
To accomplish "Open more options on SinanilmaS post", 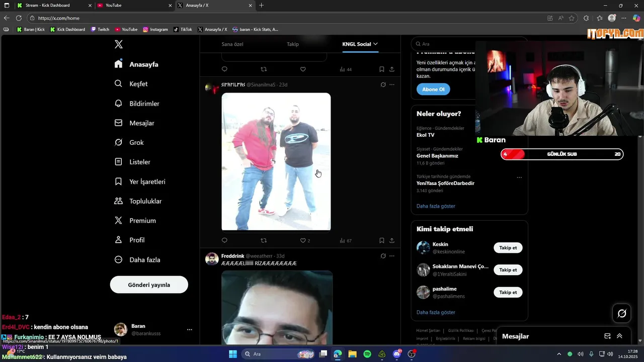I will pyautogui.click(x=392, y=84).
